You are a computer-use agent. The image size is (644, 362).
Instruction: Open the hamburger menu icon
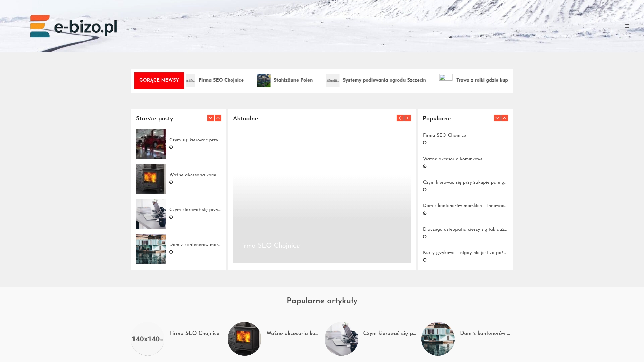point(627,26)
